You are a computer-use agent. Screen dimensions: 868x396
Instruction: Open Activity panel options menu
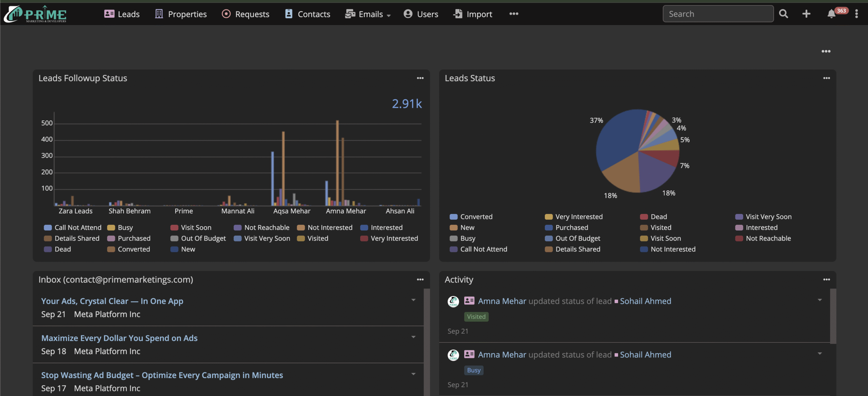pyautogui.click(x=826, y=280)
